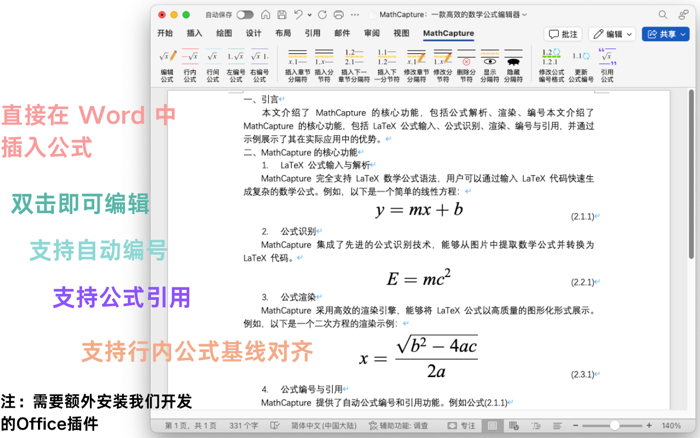Image resolution: width=700 pixels, height=438 pixels.
Task: Click the zoom in plus button
Action: 649,425
